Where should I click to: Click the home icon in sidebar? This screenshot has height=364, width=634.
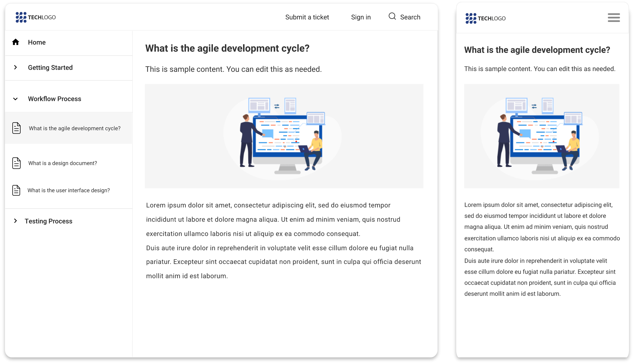pyautogui.click(x=16, y=42)
